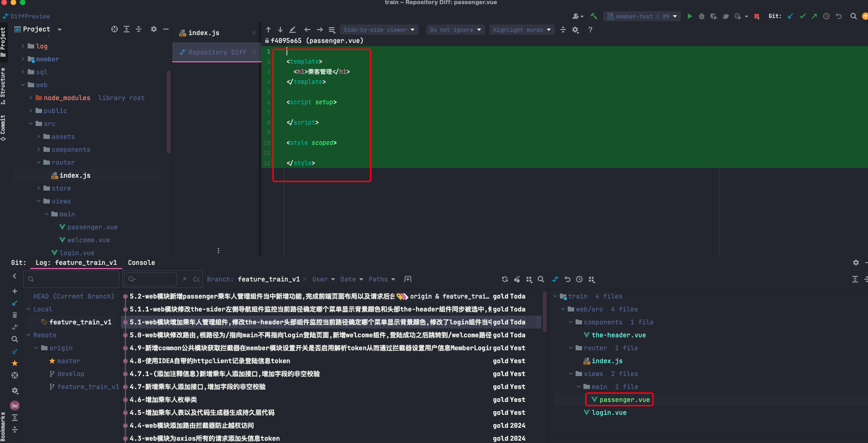The image size is (868, 443).
Task: Click Select Opened File crosshair in Project panel
Action: [x=115, y=29]
